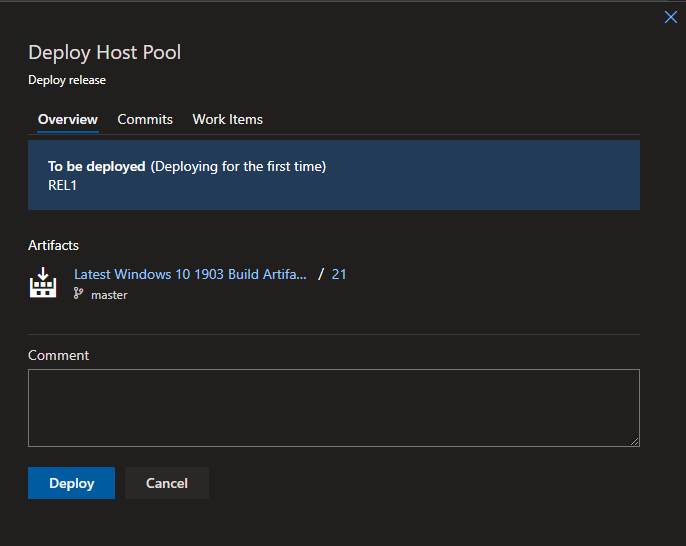Open build number 21 link
This screenshot has width=686, height=546.
pos(339,274)
